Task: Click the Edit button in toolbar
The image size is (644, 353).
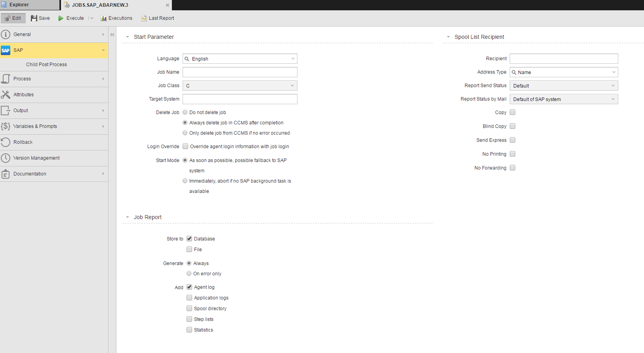Action: tap(13, 18)
